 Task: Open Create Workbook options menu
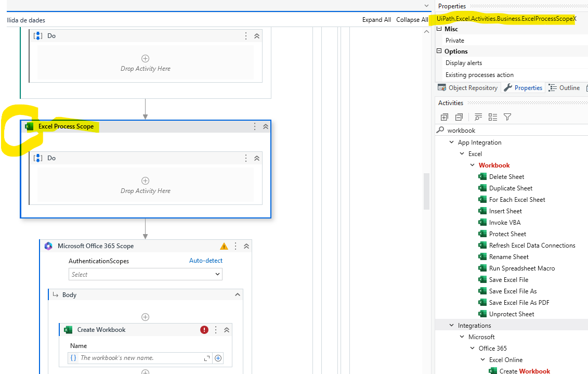(x=216, y=330)
